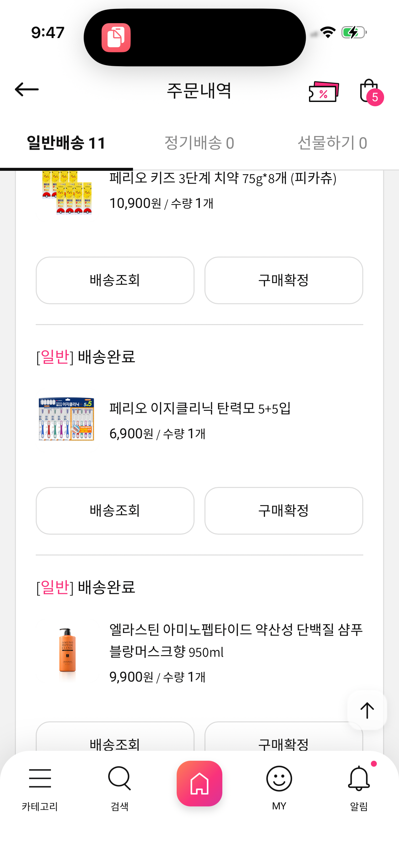Open the shopping bag cart
Screen dimensions: 399x868
(369, 91)
